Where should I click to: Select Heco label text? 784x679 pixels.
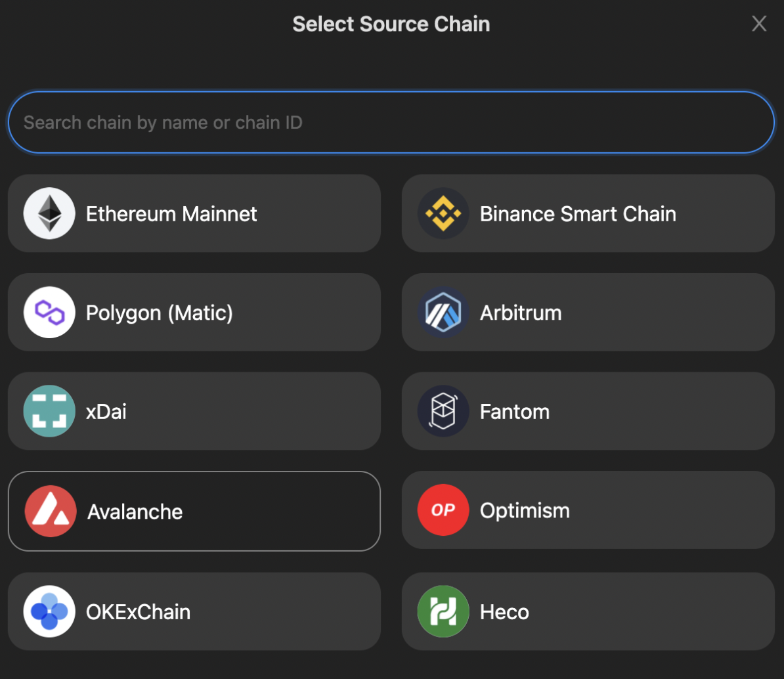(x=504, y=612)
